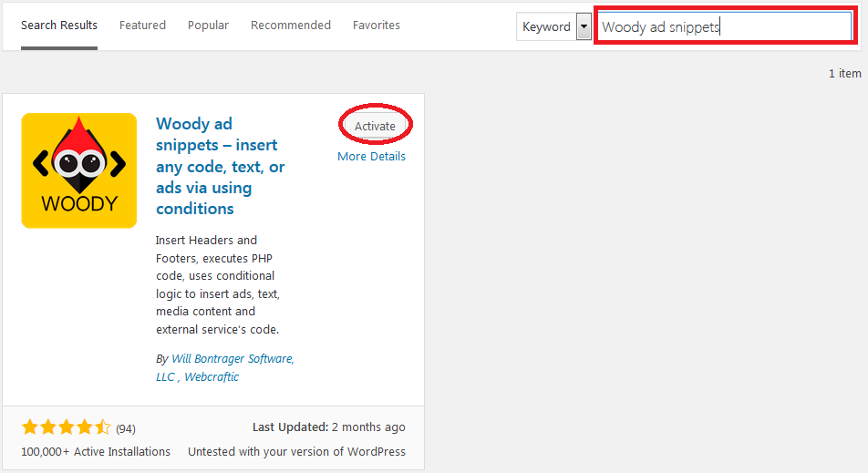Click the (94) ratings count
The width and height of the screenshot is (868, 473).
126,428
